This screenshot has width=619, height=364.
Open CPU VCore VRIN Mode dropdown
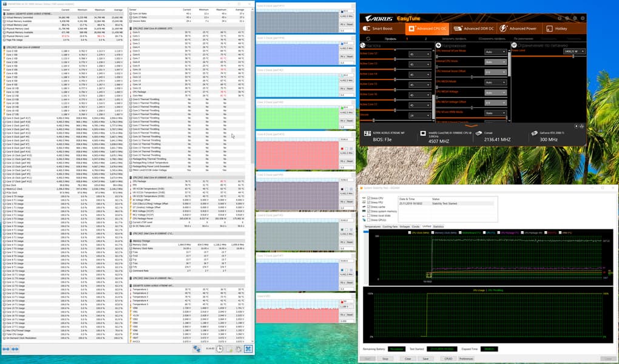click(x=495, y=113)
